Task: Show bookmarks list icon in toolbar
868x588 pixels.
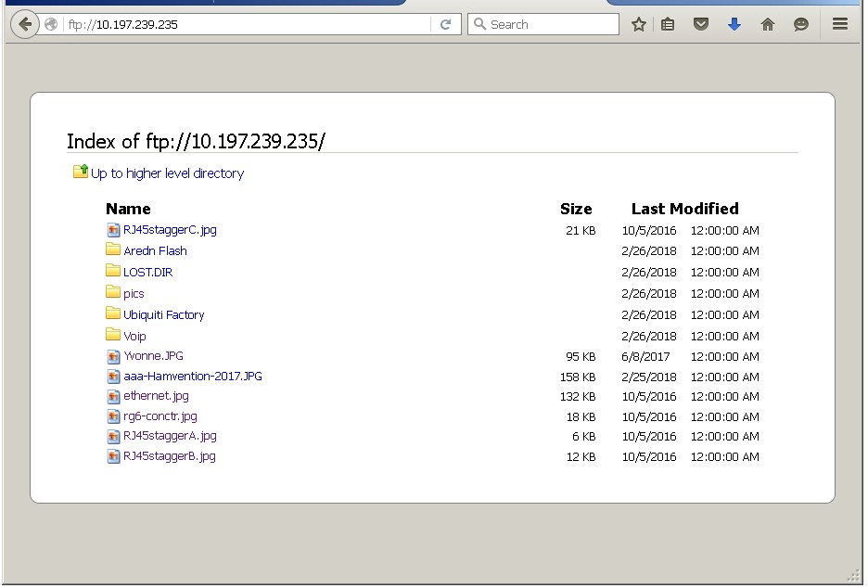Action: pos(668,25)
